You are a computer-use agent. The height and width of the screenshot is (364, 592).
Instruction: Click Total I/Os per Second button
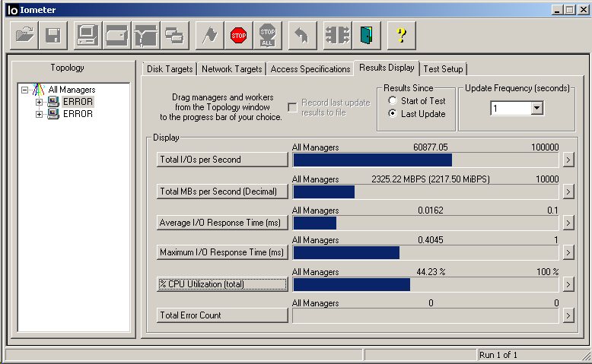pyautogui.click(x=222, y=160)
